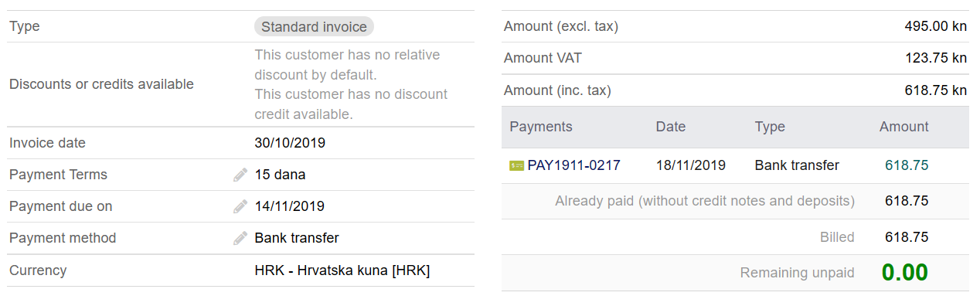980x306 pixels.
Task: Click the Type column header
Action: pos(770,127)
